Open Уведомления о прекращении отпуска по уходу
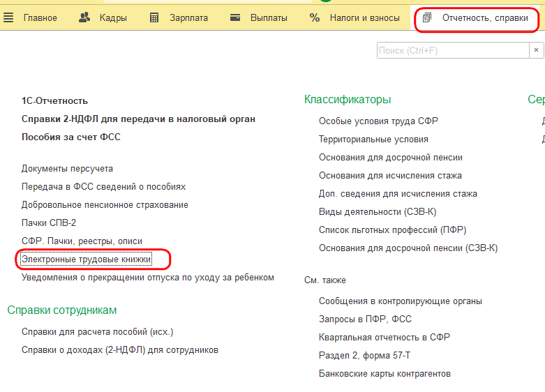This screenshot has width=545, height=392. (148, 278)
